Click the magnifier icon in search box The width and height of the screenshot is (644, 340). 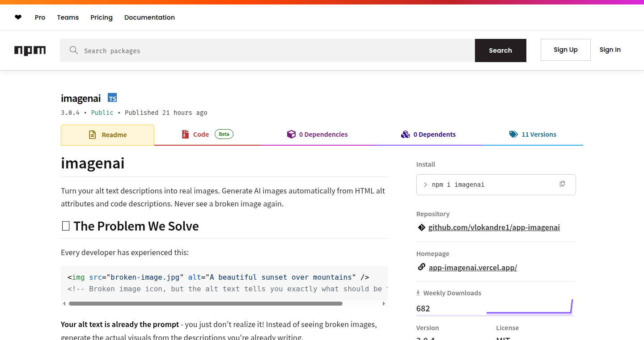[x=74, y=50]
